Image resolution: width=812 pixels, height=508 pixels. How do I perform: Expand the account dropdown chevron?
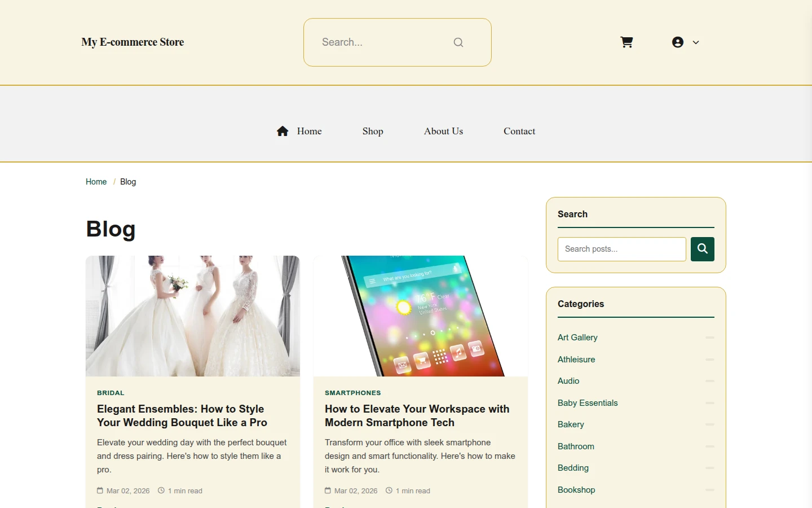pyautogui.click(x=696, y=42)
